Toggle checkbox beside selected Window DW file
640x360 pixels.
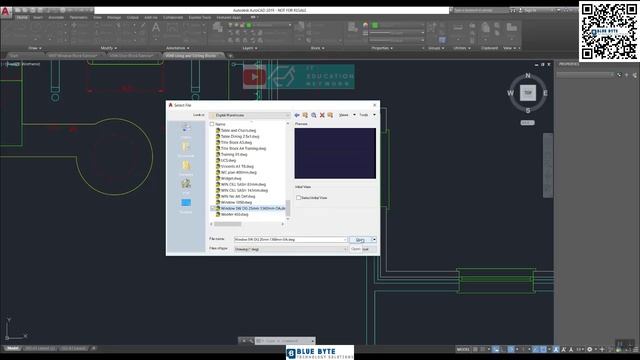pyautogui.click(x=213, y=208)
